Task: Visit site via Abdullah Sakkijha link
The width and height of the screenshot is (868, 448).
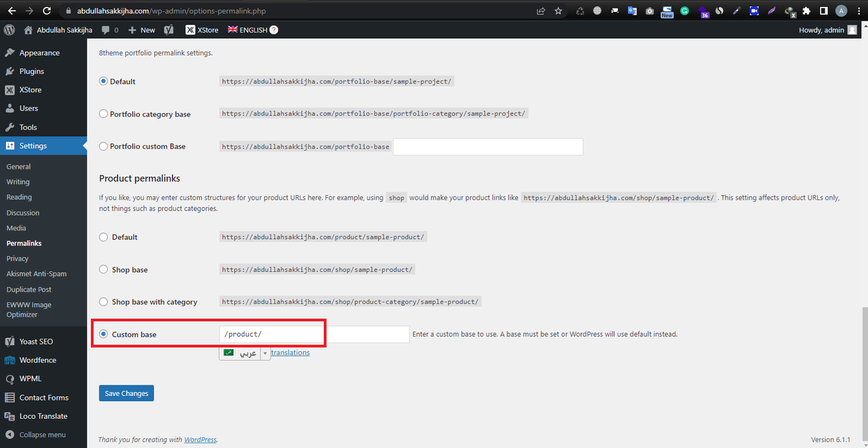Action: pyautogui.click(x=59, y=30)
